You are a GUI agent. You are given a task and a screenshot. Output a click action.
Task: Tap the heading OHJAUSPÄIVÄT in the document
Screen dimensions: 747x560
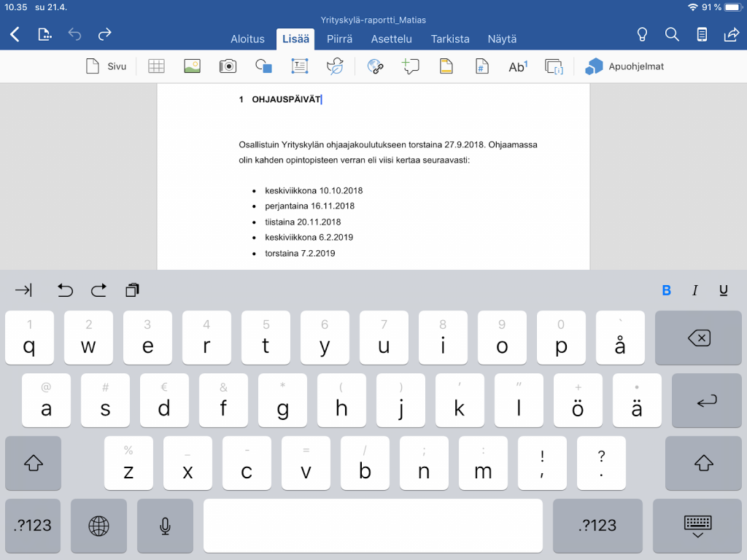click(286, 99)
